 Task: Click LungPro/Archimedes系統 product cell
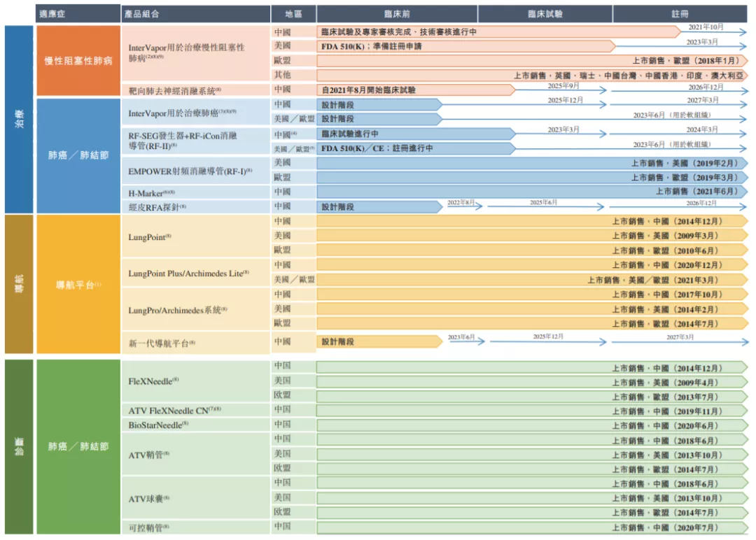pyautogui.click(x=196, y=309)
